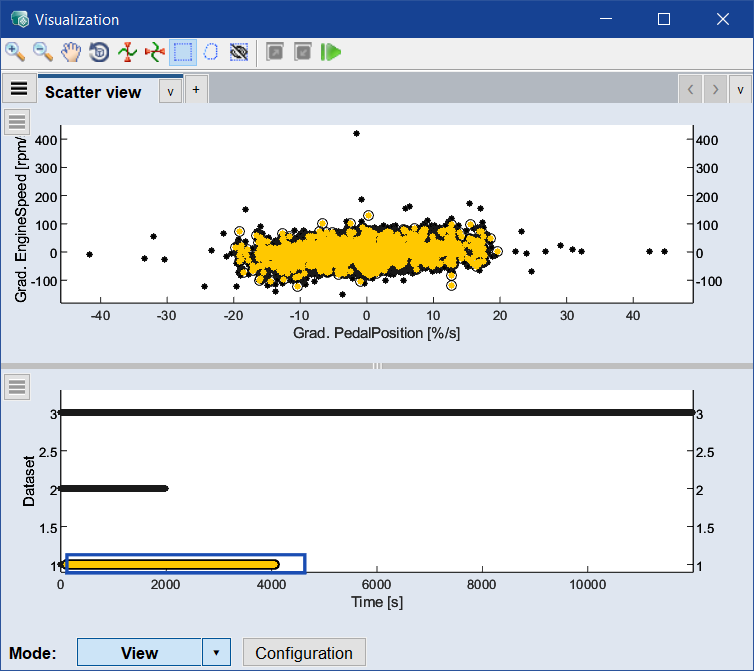Add a new tab with plus button

click(x=196, y=90)
